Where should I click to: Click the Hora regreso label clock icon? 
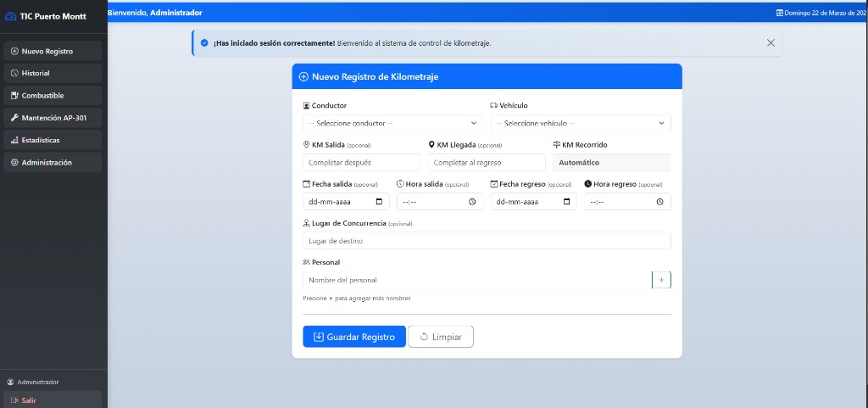[x=588, y=184]
